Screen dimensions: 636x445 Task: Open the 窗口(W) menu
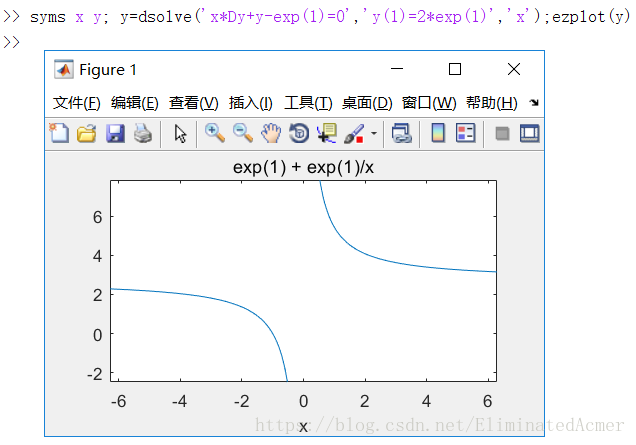(429, 103)
